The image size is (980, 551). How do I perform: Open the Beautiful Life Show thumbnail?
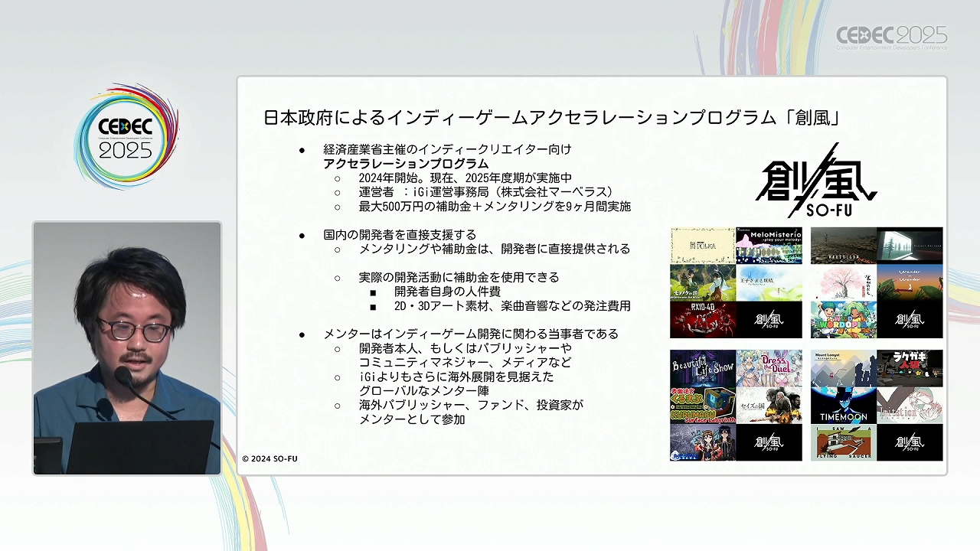click(702, 369)
